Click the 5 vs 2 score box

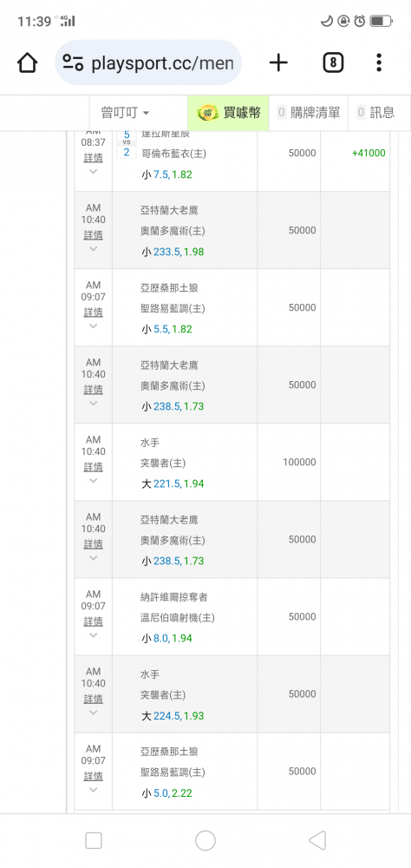(x=126, y=144)
